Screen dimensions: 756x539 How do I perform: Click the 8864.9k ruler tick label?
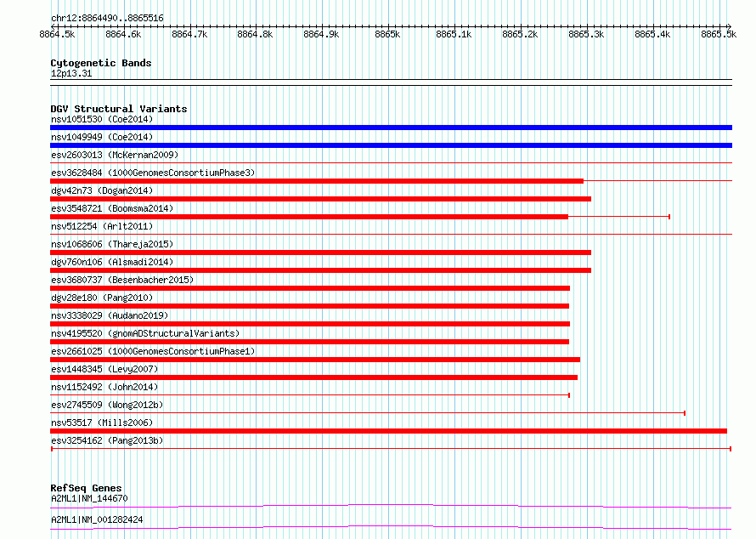click(x=321, y=34)
